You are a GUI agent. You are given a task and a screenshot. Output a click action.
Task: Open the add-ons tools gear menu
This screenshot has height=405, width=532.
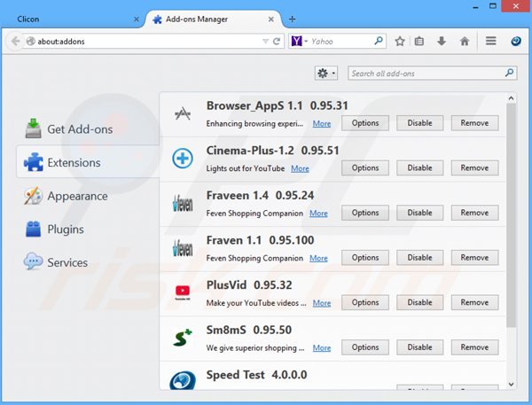[326, 73]
